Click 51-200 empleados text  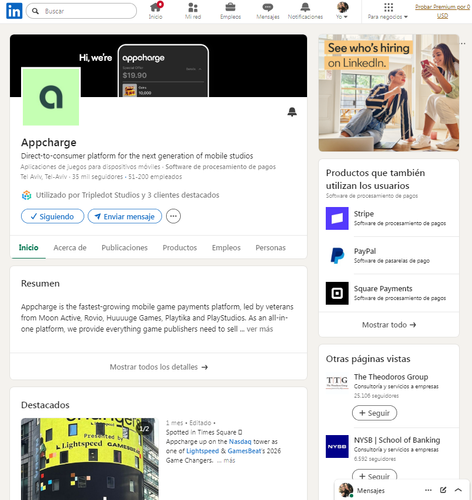point(155,177)
